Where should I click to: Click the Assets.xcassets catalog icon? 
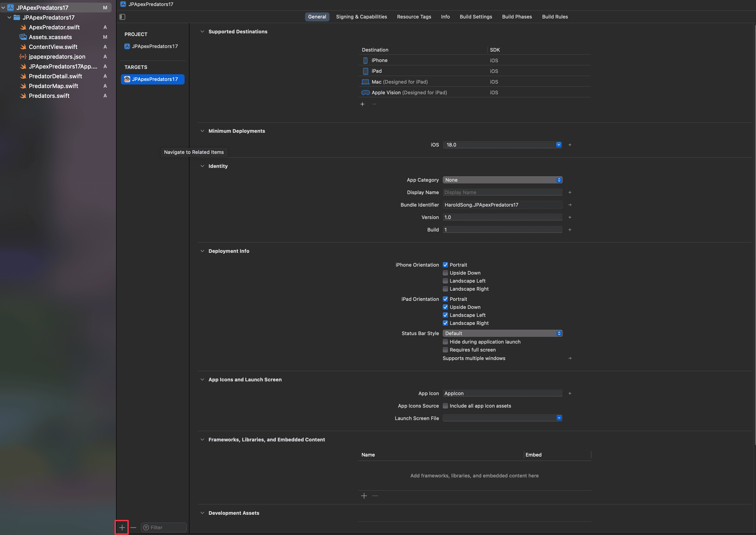(23, 37)
